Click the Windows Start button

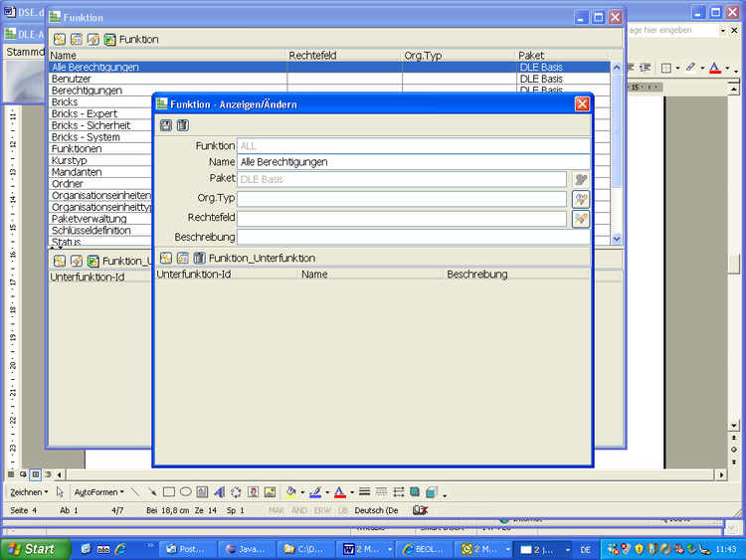[x=34, y=548]
